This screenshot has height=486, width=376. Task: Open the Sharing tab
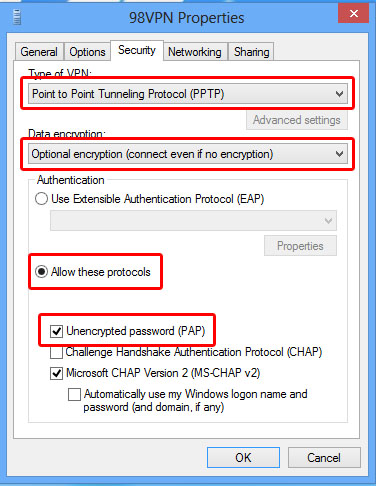coord(251,52)
